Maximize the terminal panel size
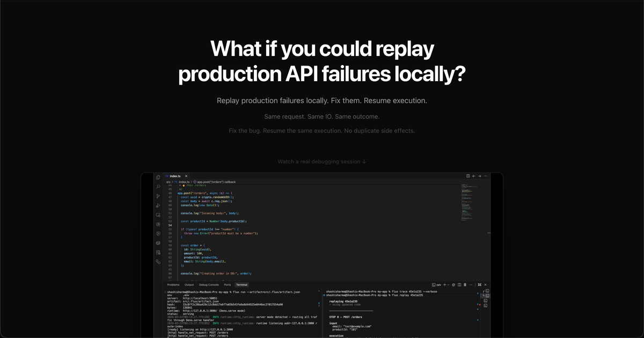The width and height of the screenshot is (644, 338). pos(479,285)
